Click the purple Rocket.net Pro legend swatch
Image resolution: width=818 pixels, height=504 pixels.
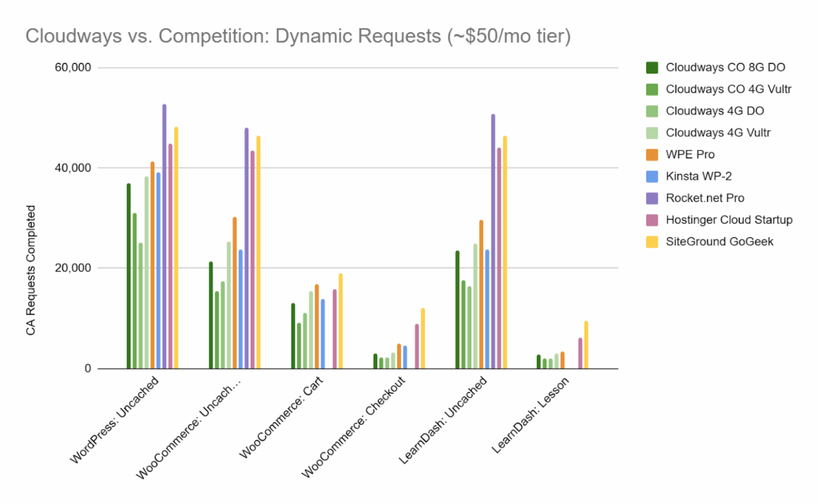651,197
